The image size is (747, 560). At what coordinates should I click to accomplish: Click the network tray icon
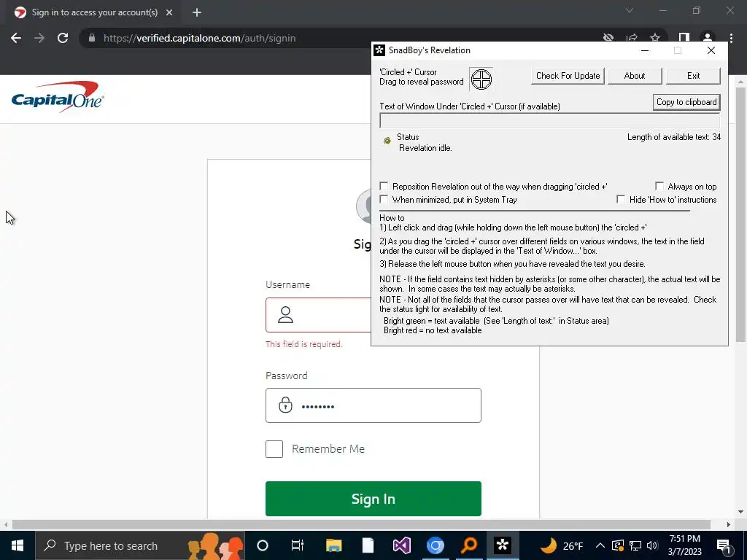(x=635, y=545)
